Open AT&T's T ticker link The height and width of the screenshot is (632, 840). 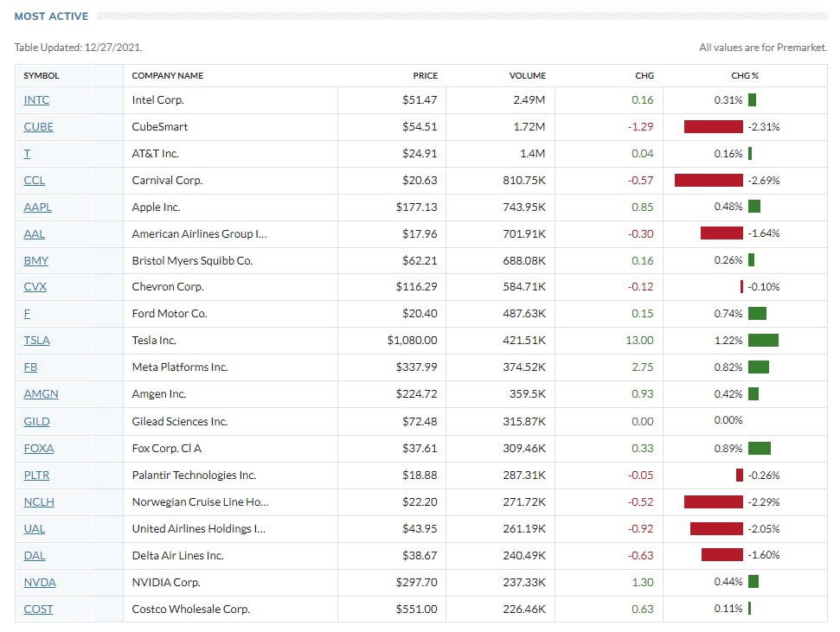(x=27, y=154)
